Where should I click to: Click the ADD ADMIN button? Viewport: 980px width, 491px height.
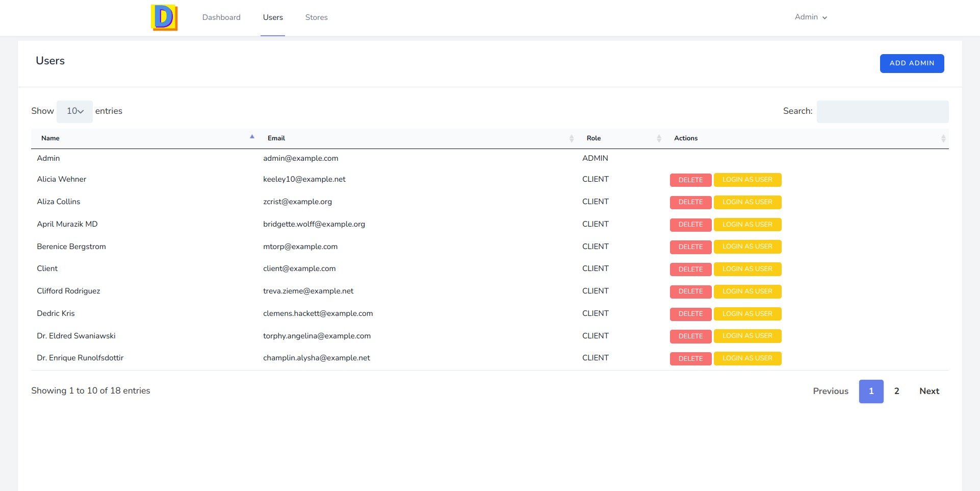[912, 63]
